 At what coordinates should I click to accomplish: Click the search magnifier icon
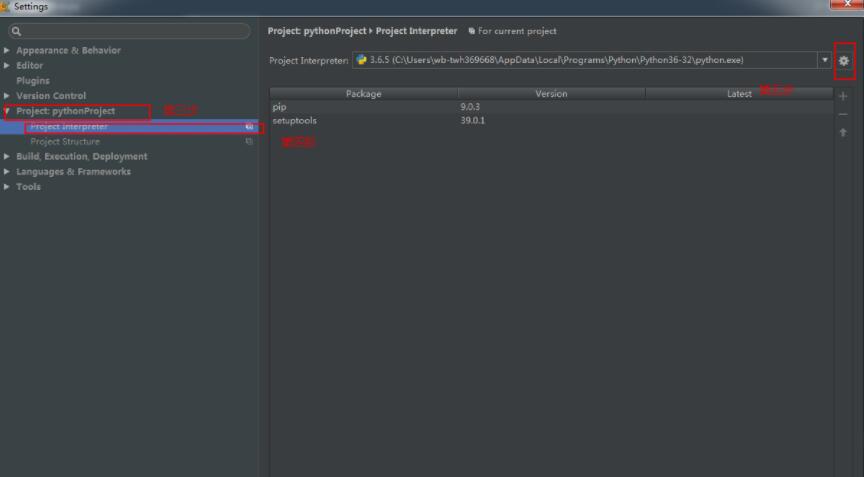(16, 31)
